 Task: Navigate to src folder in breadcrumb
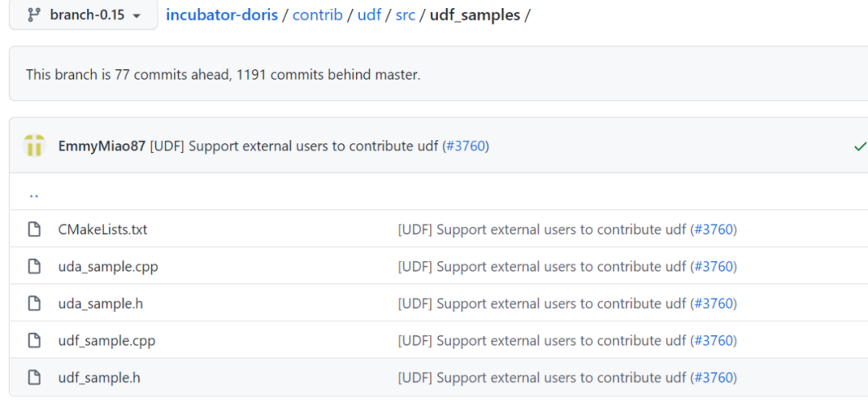(x=405, y=15)
